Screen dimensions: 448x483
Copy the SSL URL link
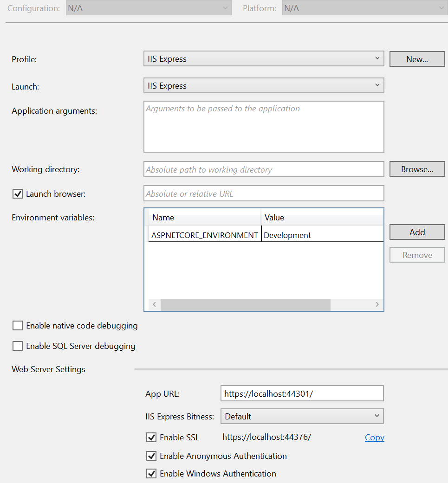[x=374, y=438]
